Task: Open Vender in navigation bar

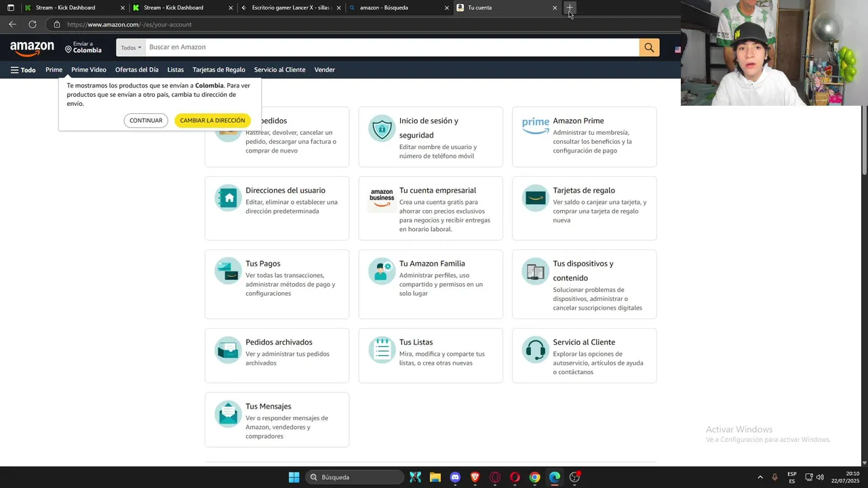Action: pyautogui.click(x=325, y=70)
